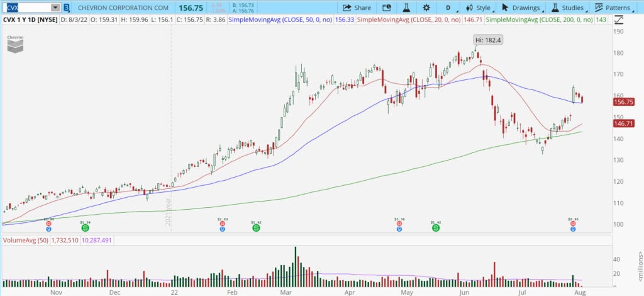Click the 1,732,510 volume value
644x296 pixels.
pyautogui.click(x=65, y=240)
